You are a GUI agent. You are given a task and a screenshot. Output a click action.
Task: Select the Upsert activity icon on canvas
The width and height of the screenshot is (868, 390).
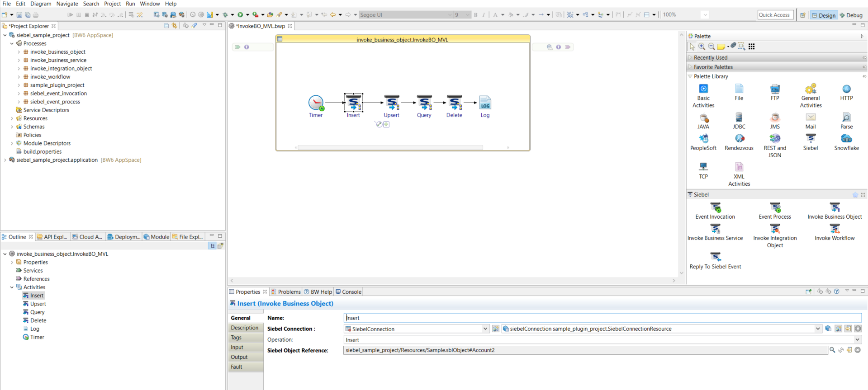(392, 103)
